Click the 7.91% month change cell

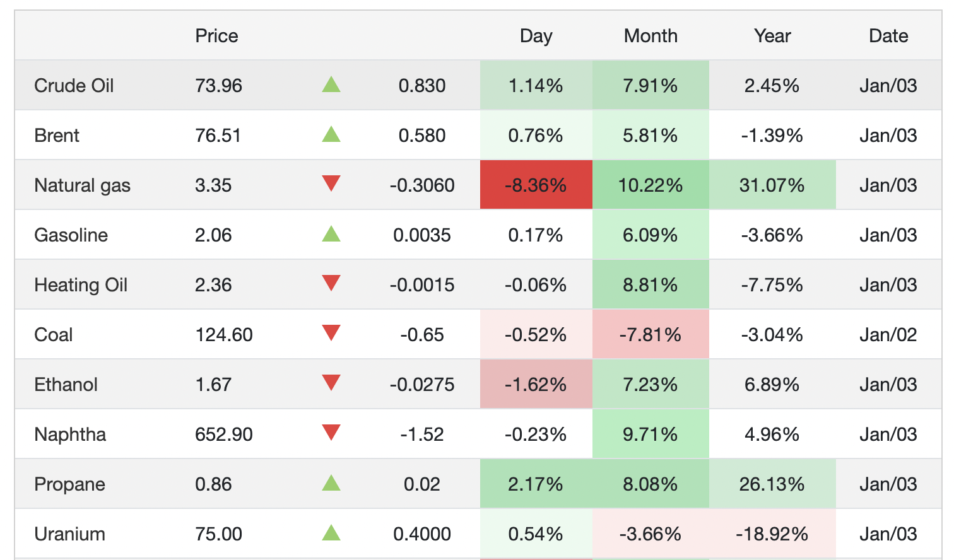(x=651, y=85)
